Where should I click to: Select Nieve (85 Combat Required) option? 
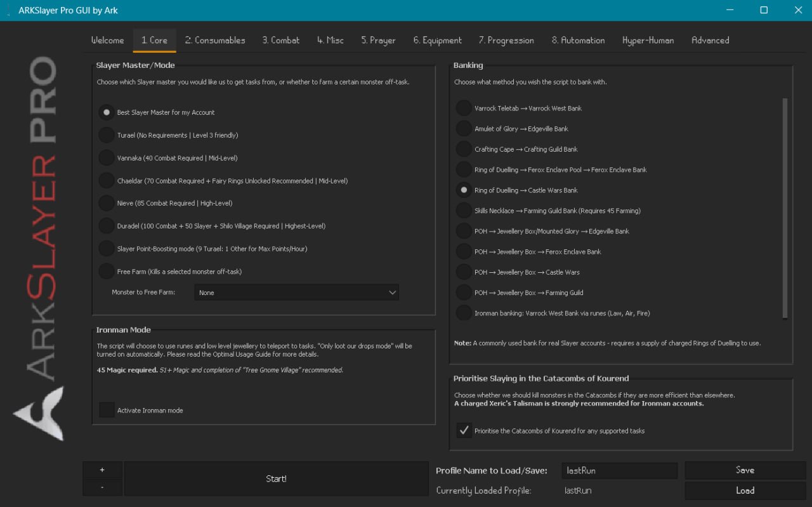(107, 203)
